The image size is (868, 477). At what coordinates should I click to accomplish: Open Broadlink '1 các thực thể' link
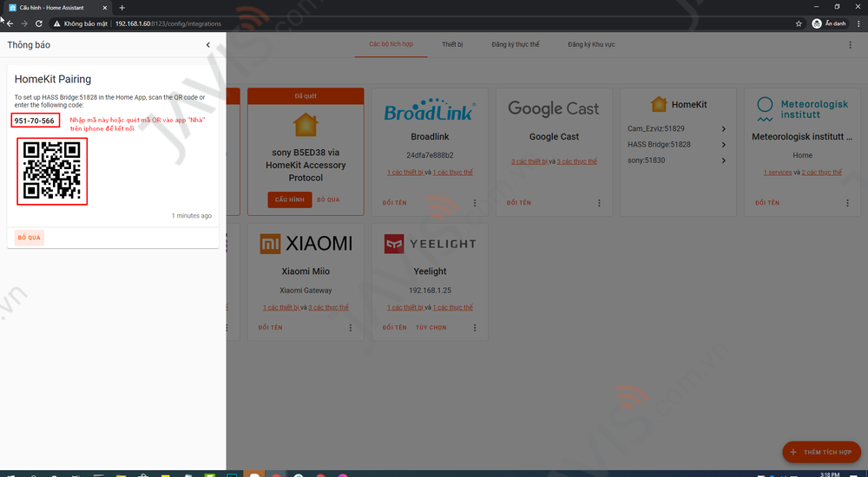(453, 172)
